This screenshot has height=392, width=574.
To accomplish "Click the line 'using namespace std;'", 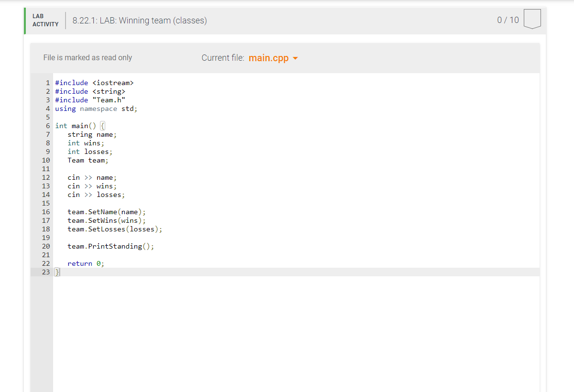I will coord(96,109).
